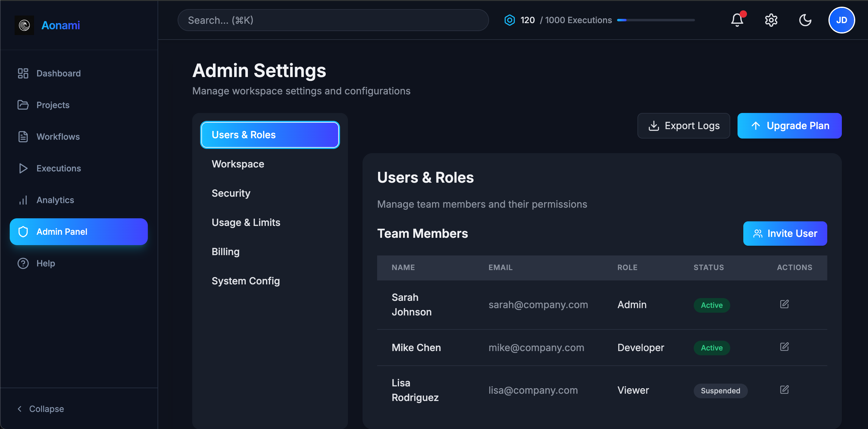
Task: Open the Executions page
Action: pyautogui.click(x=79, y=168)
